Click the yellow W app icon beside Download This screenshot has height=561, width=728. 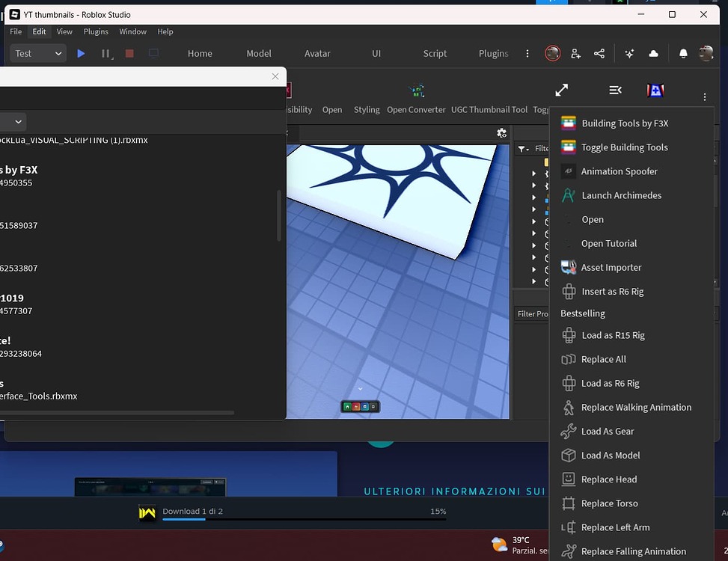click(147, 512)
